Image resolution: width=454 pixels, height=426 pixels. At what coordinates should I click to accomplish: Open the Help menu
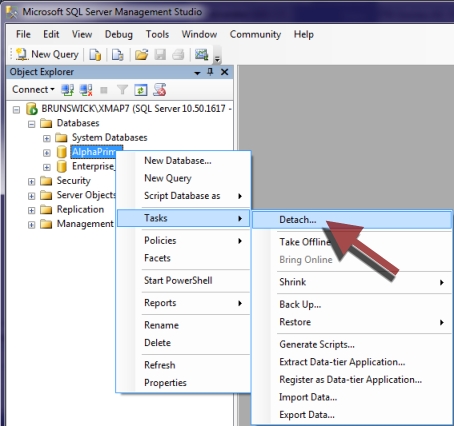pyautogui.click(x=304, y=34)
